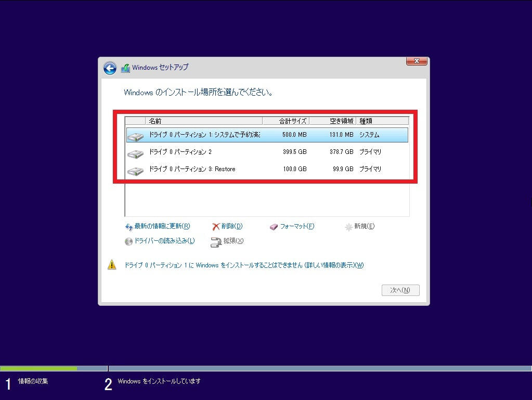Click the Windows Setup title bar icon
The width and height of the screenshot is (532, 400).
tap(125, 68)
